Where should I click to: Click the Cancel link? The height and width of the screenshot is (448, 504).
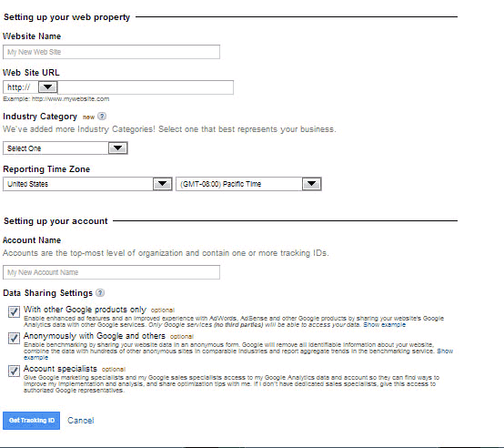click(81, 421)
